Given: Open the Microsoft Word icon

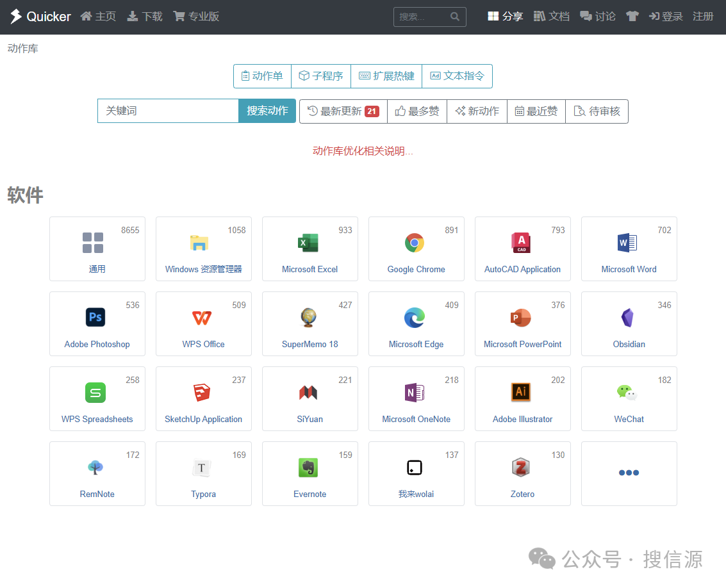Looking at the screenshot, I should [x=627, y=243].
